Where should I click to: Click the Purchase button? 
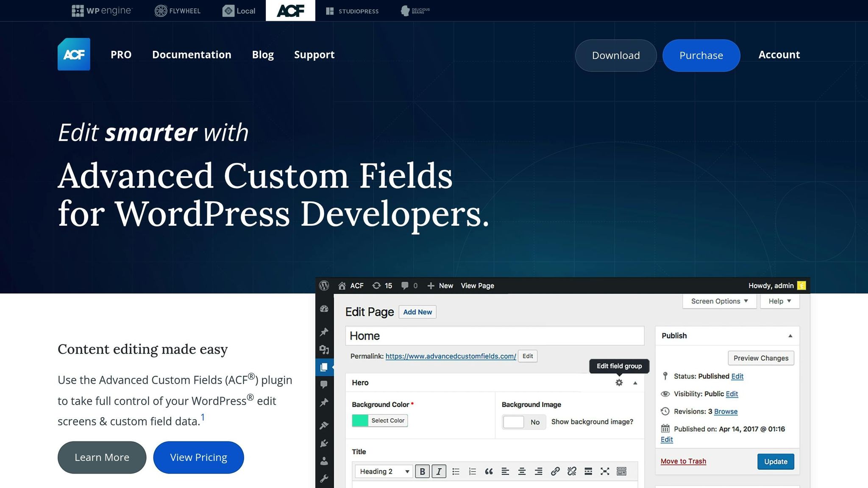click(701, 55)
